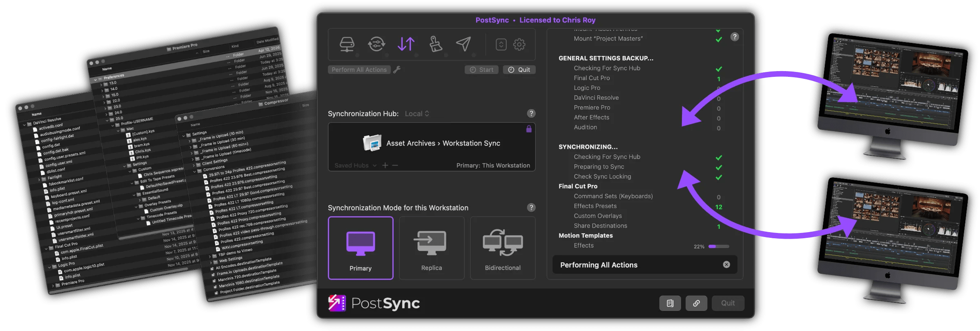Open the paper-plane send icon
This screenshot has width=980, height=331.
coord(463,44)
